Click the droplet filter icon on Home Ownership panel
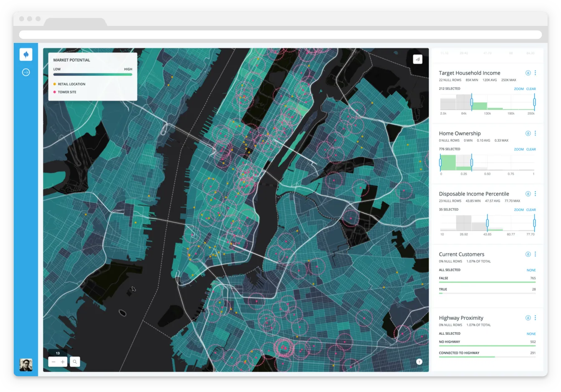Image resolution: width=561 pixels, height=392 pixels. pyautogui.click(x=528, y=133)
